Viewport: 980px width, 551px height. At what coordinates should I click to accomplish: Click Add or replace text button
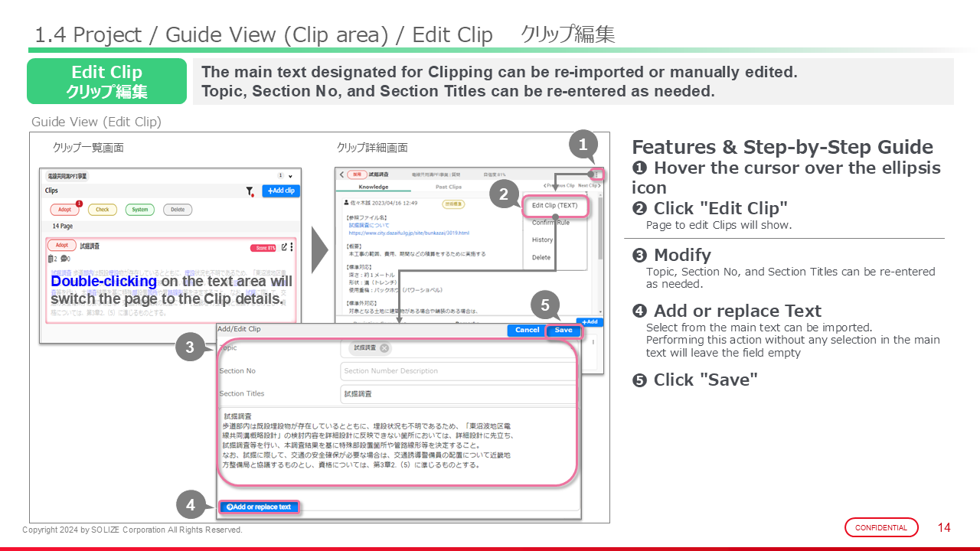(259, 507)
